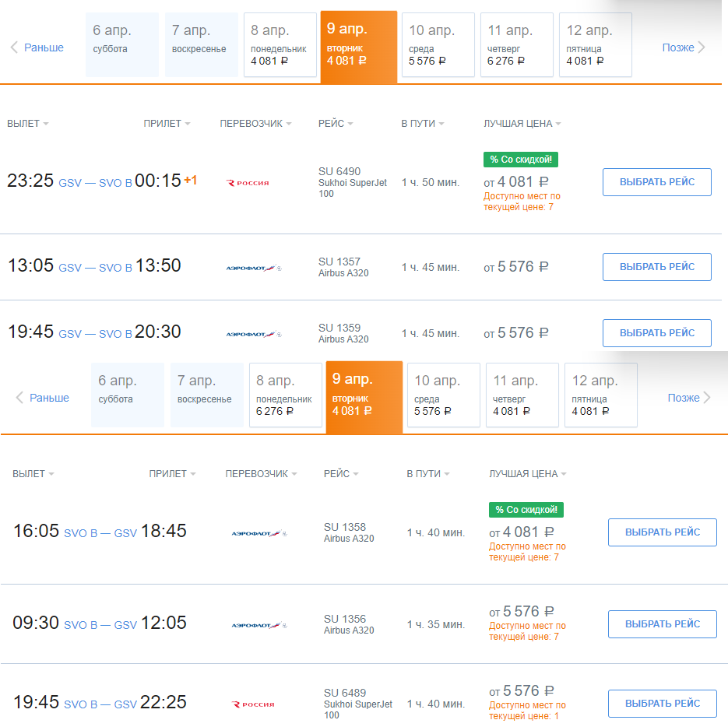Sort lower table by В ПУТИ column
Image resolution: width=728 pixels, height=727 pixels.
coord(428,473)
